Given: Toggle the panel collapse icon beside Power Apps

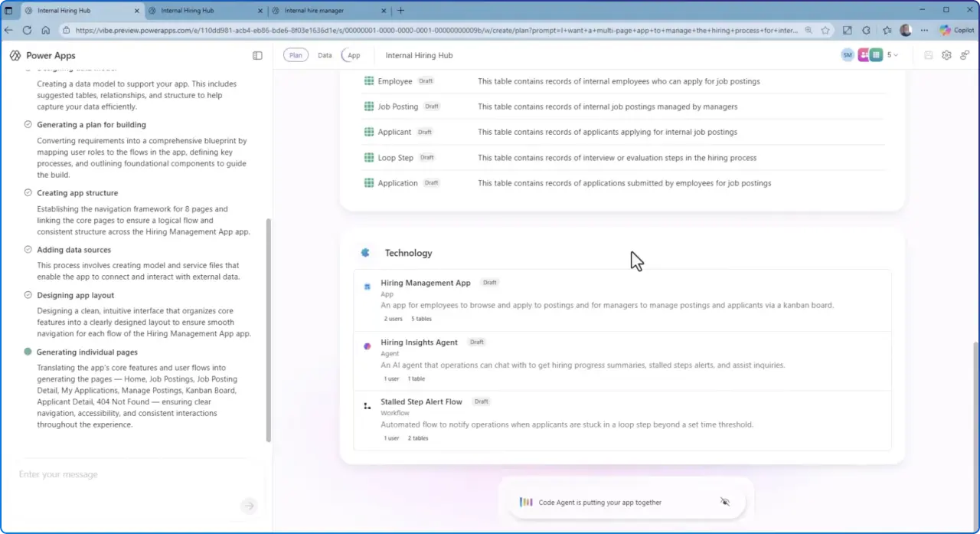Looking at the screenshot, I should point(257,55).
